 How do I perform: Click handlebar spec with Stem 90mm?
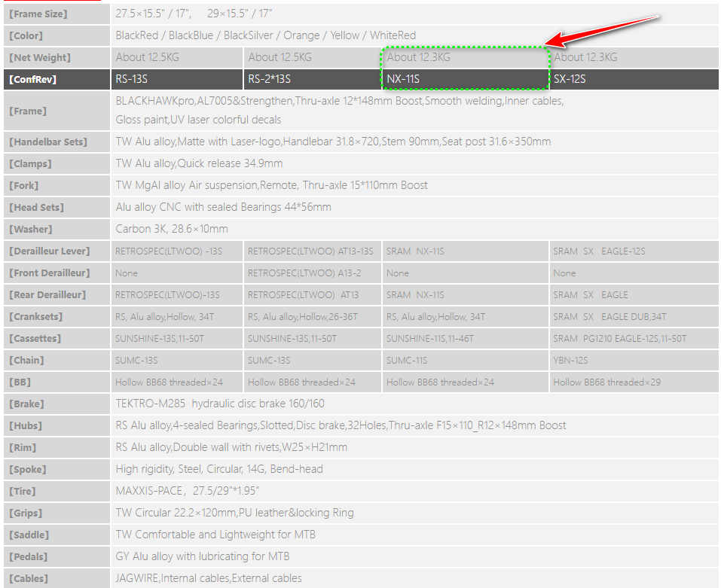point(333,142)
